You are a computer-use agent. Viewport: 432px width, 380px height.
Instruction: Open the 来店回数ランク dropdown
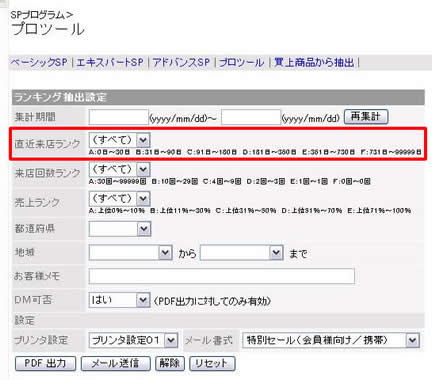[120, 169]
